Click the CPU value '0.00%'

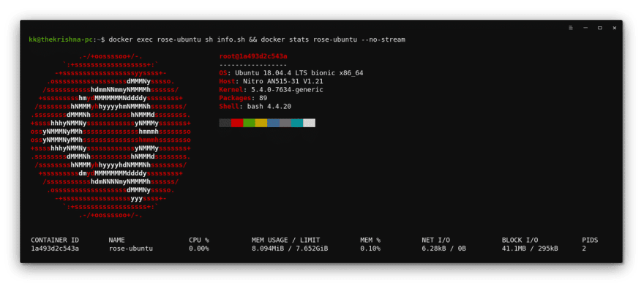click(x=199, y=249)
